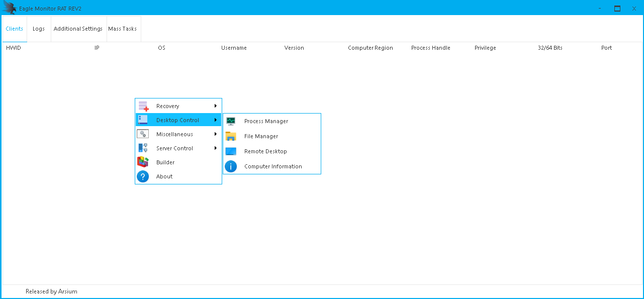The image size is (644, 299).
Task: Sort list by Username column header
Action: pyautogui.click(x=234, y=48)
